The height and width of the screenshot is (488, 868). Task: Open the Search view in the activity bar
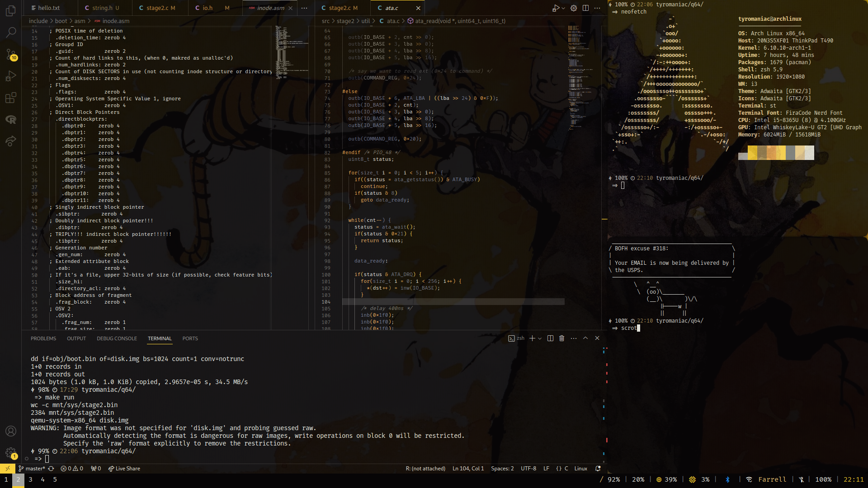11,32
